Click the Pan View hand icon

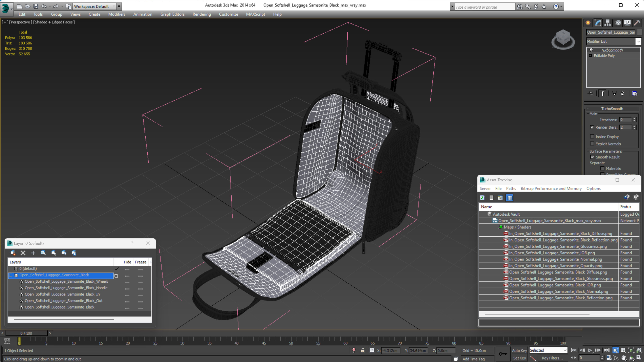click(x=623, y=358)
